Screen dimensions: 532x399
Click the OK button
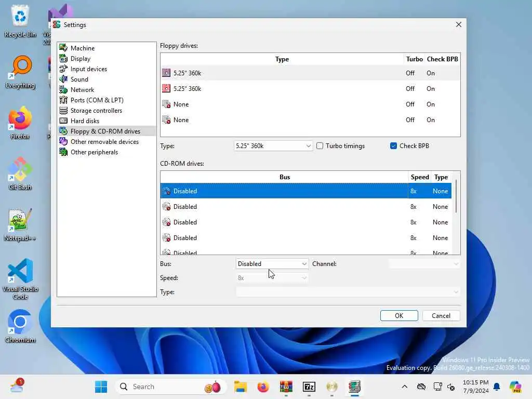coord(399,316)
